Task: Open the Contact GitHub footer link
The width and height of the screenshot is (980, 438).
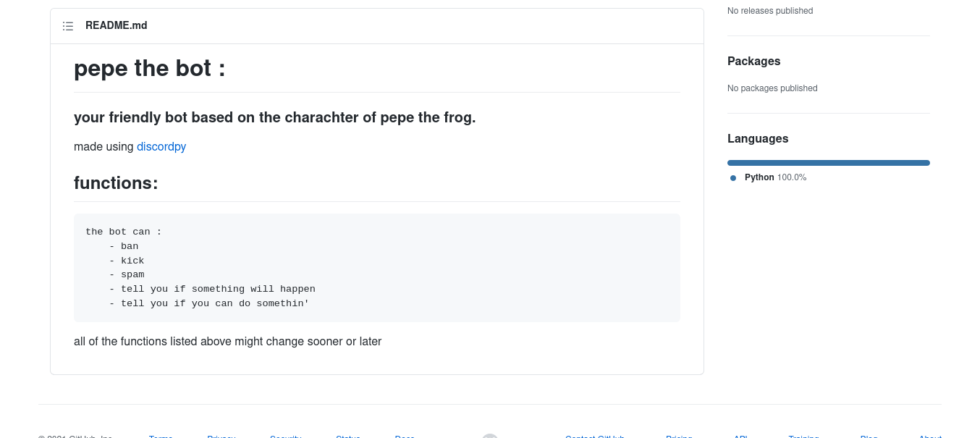Action: [x=595, y=437]
